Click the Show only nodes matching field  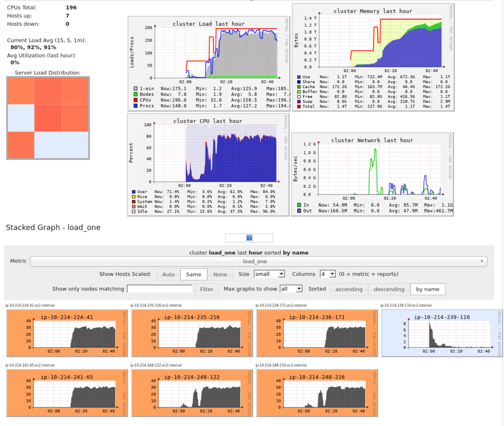[160, 289]
